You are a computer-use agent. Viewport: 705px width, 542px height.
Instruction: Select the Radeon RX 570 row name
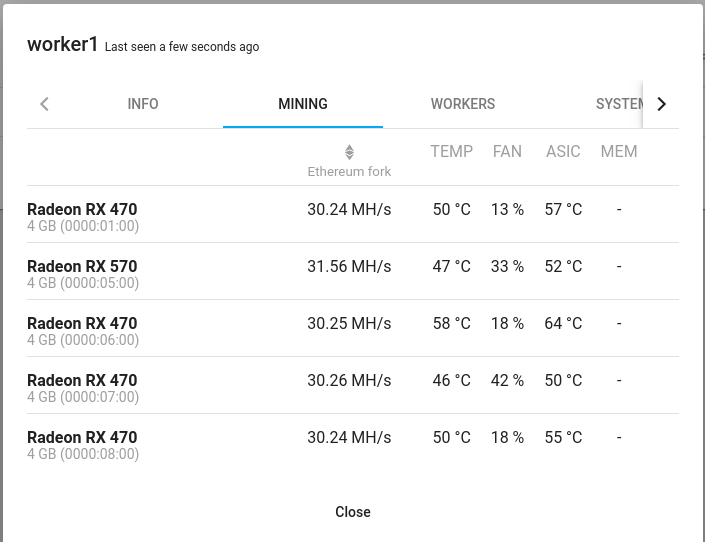pos(82,267)
